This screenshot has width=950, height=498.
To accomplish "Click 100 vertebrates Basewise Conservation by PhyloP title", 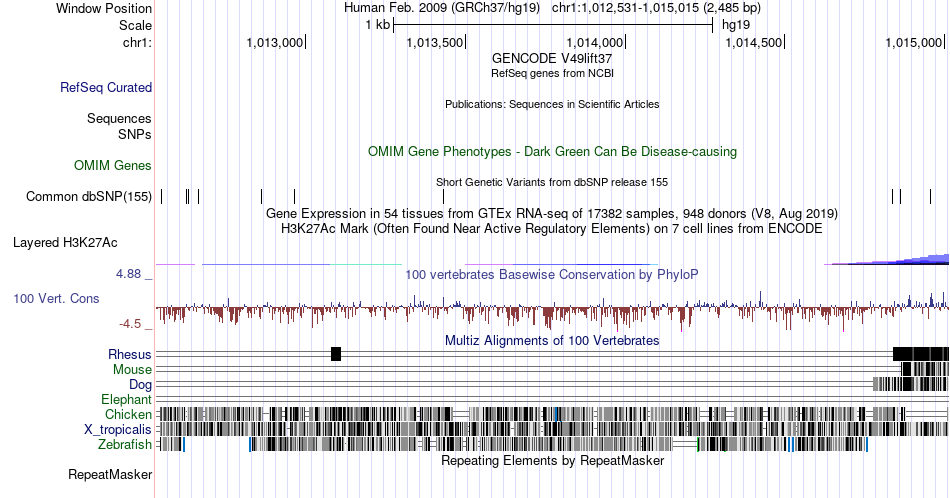I will [x=552, y=274].
